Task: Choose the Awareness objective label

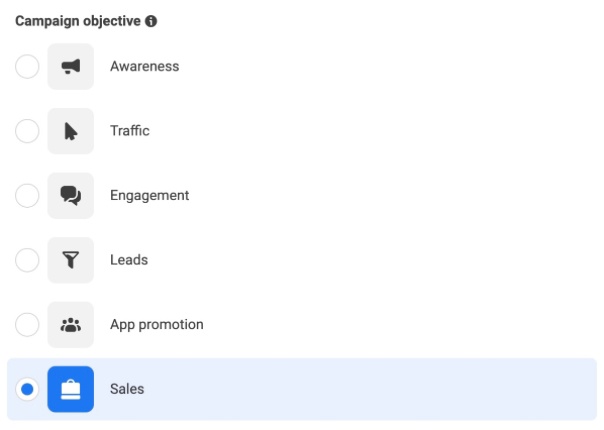Action: click(x=144, y=66)
